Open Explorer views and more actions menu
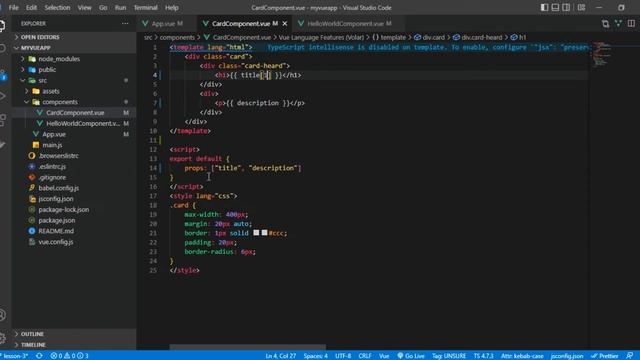The image size is (640, 360). tap(125, 24)
